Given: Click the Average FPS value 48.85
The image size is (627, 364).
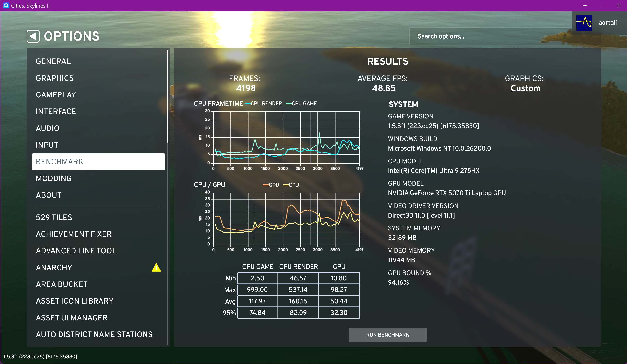Looking at the screenshot, I should (384, 88).
